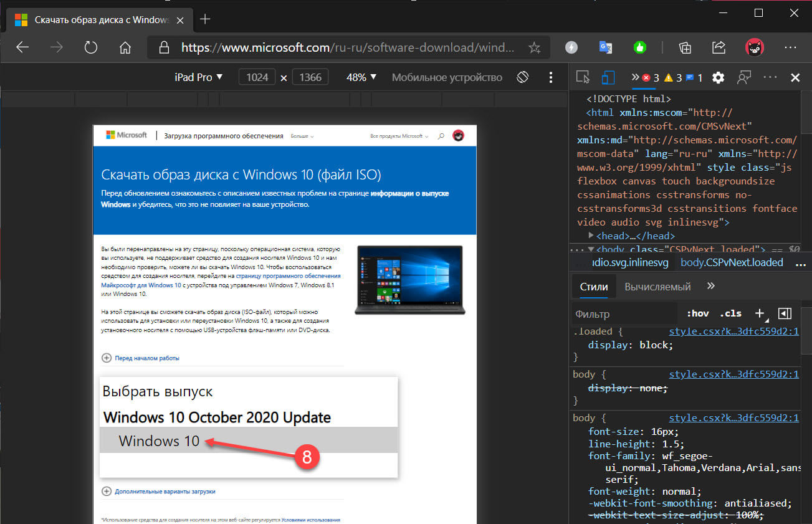
Task: Open DevTools customize menu
Action: [770, 77]
